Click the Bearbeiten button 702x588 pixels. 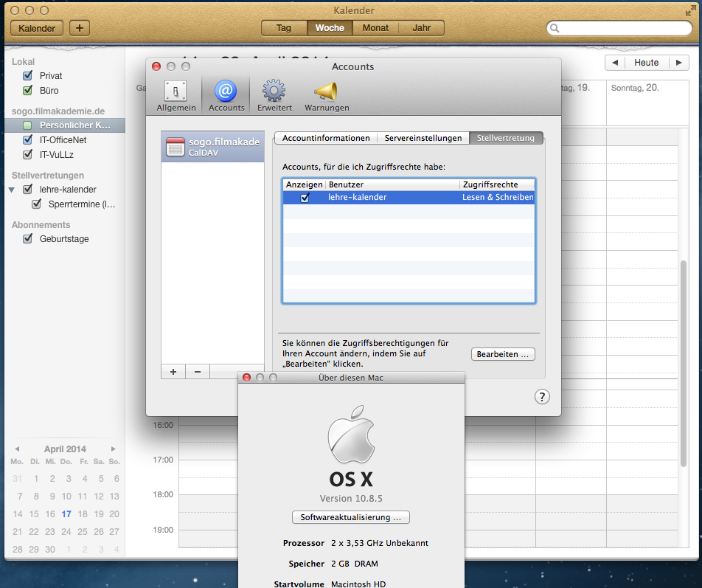point(503,355)
